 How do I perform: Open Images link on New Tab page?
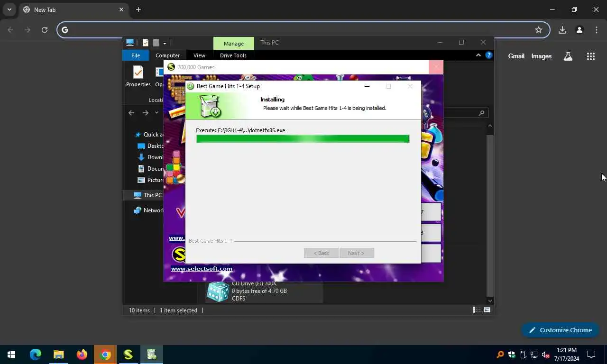click(542, 56)
